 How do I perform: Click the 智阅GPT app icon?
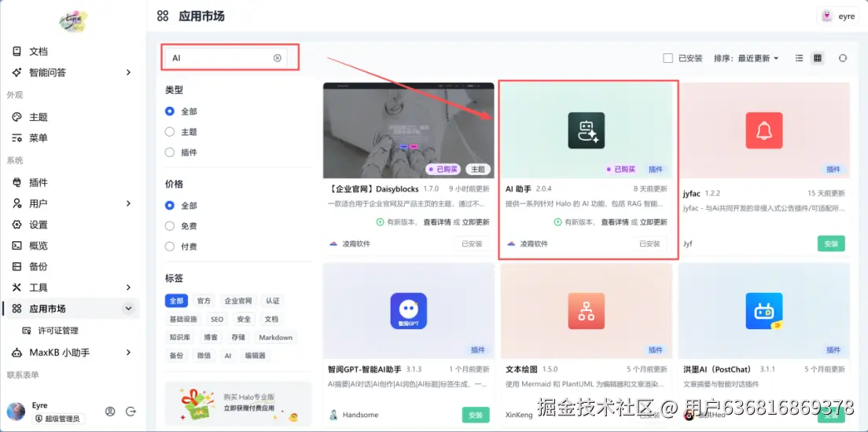pos(409,311)
